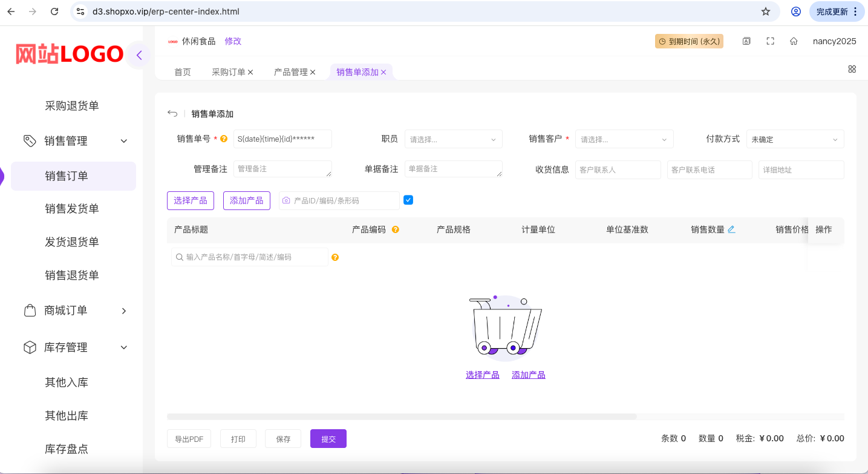Focus the 管理备注 text area
The image size is (868, 474).
tap(282, 169)
